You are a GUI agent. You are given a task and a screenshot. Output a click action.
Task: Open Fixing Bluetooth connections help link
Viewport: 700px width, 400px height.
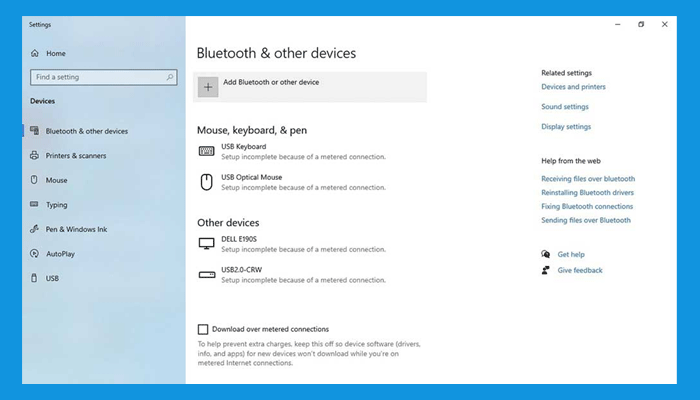(x=587, y=206)
